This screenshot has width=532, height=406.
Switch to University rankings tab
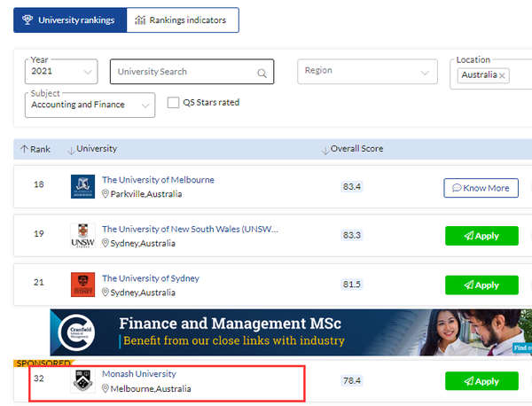[x=70, y=20]
